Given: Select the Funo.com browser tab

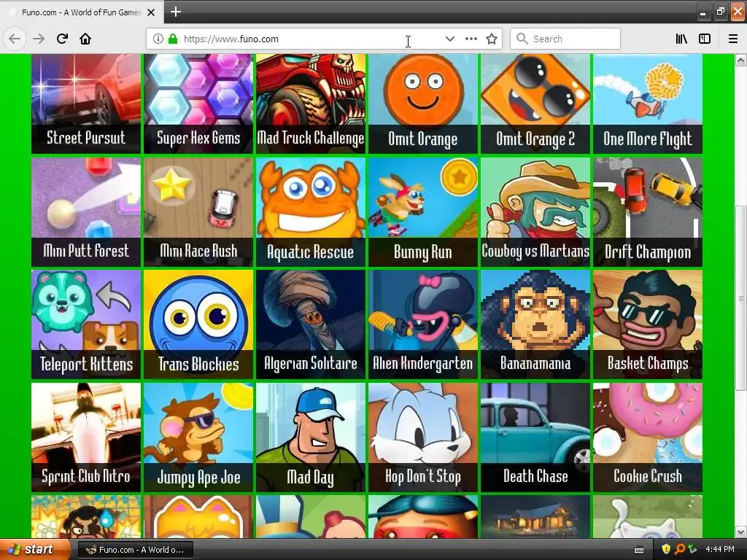Looking at the screenshot, I should point(82,12).
